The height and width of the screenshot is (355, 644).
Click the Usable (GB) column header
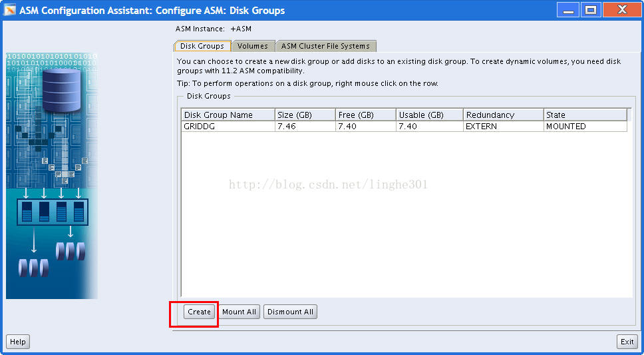[430, 115]
